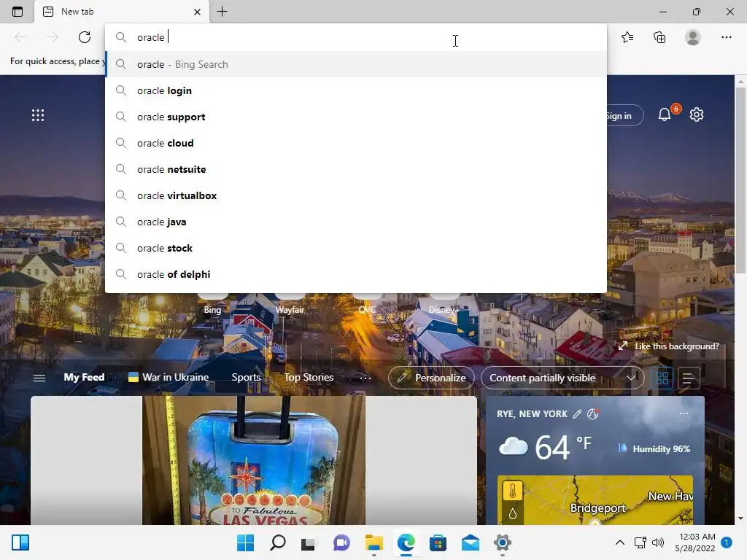The height and width of the screenshot is (560, 747).
Task: Choose the oracle of delphi suggestion
Action: tap(356, 274)
